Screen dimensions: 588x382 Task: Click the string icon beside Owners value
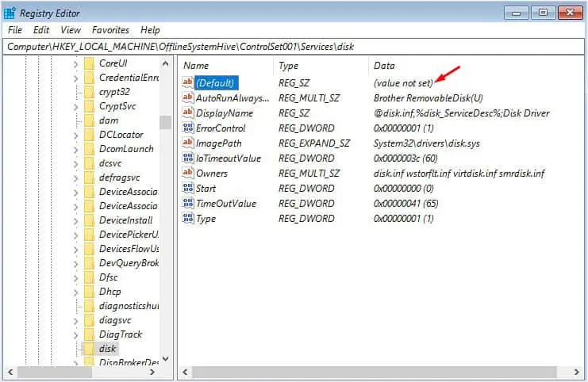pos(187,173)
